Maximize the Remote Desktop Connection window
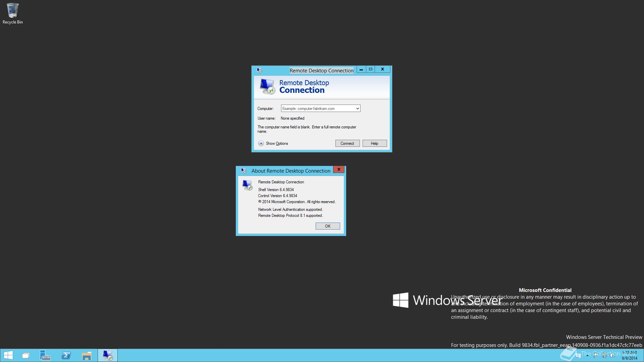This screenshot has height=362, width=644. coord(371,69)
